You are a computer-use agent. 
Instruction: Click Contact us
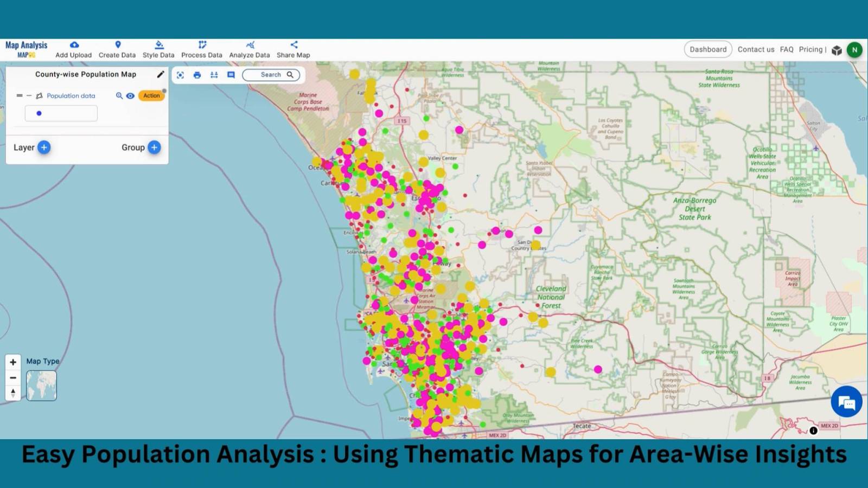pyautogui.click(x=756, y=49)
